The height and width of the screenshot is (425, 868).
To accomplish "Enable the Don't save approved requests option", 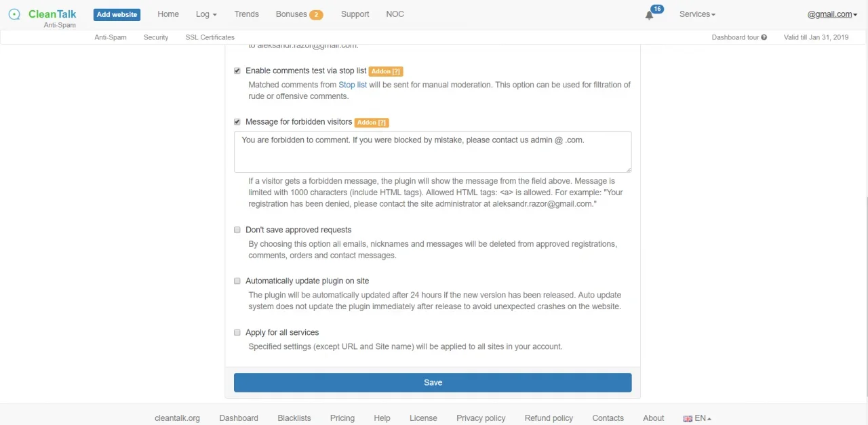I will (x=237, y=230).
